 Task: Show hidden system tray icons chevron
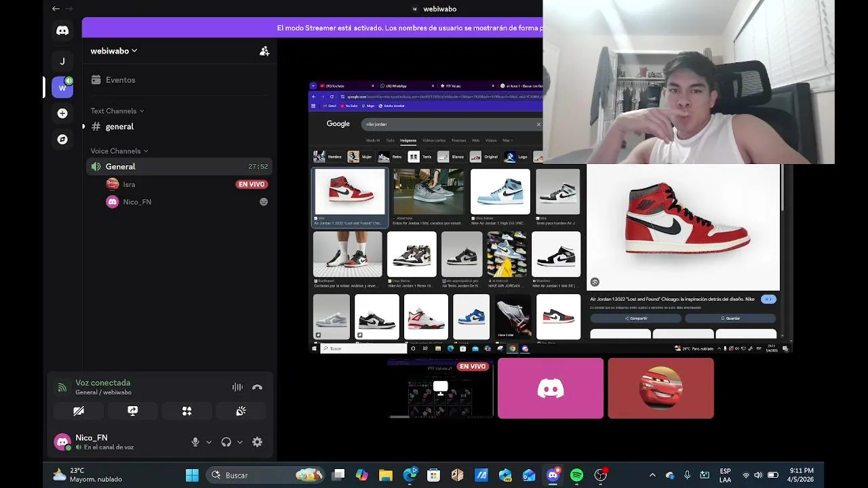pos(652,475)
